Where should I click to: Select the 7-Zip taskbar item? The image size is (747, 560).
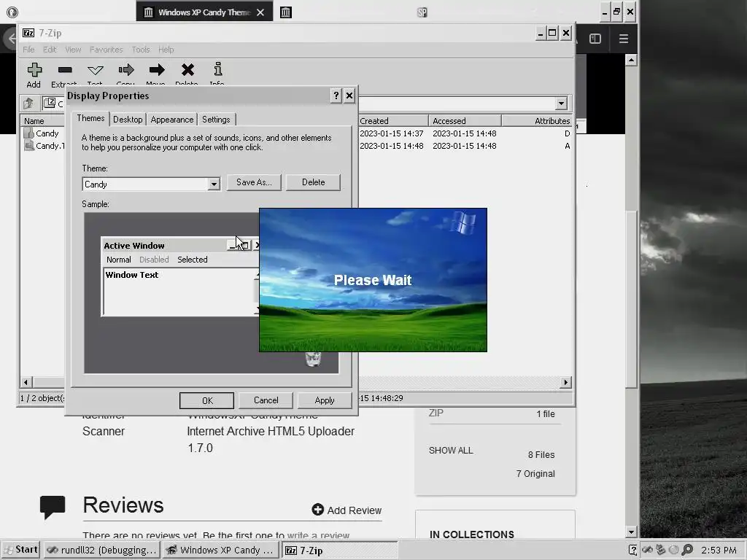coord(340,550)
